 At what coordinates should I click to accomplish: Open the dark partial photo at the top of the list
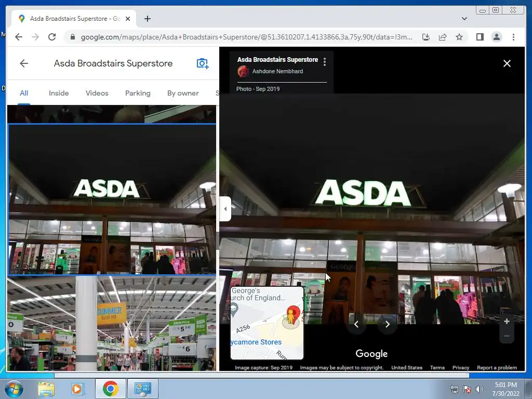[x=112, y=114]
